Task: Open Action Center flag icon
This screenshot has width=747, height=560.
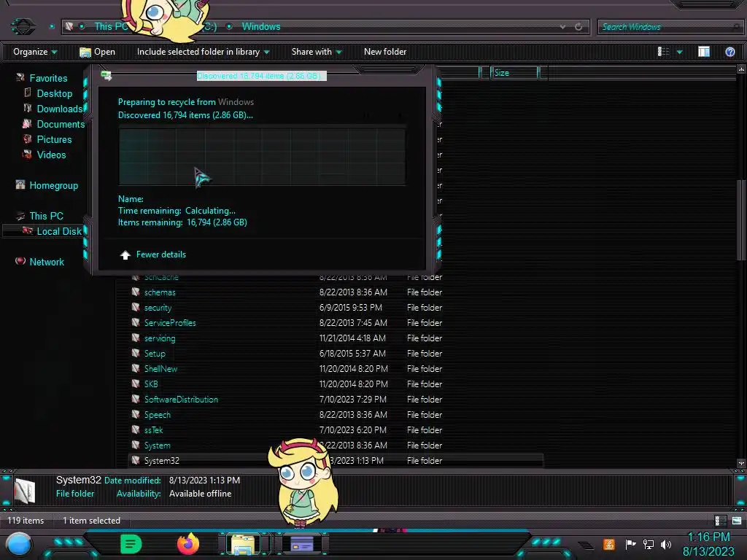Action: click(630, 544)
